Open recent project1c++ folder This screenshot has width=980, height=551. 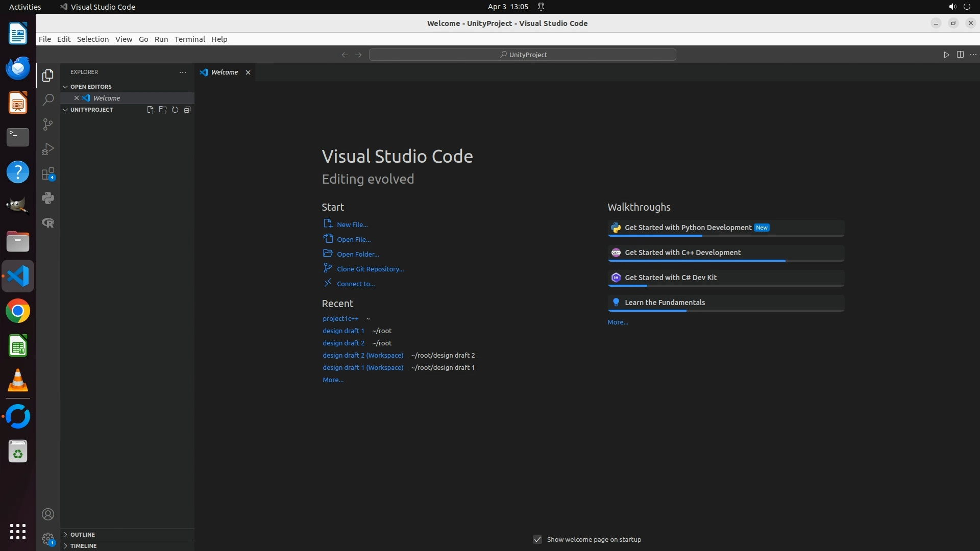[x=340, y=318]
